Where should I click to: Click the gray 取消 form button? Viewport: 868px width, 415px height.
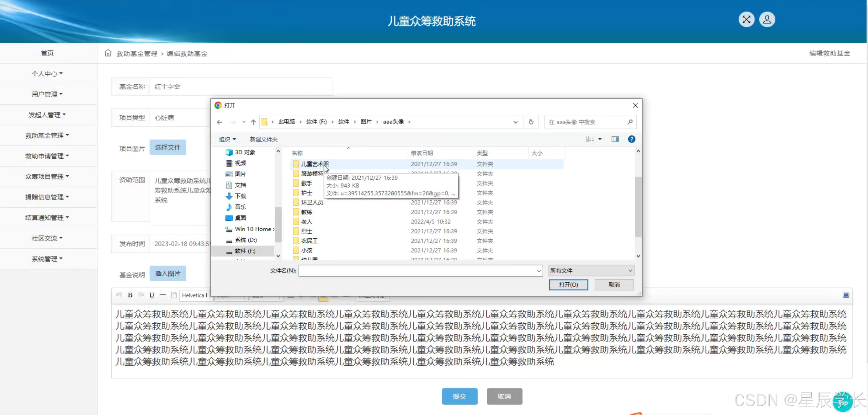pos(504,396)
